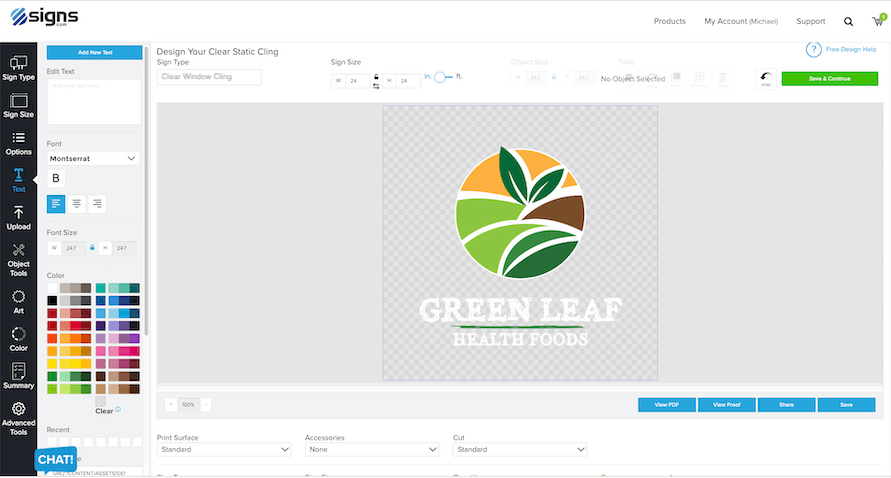
Task: Expand the Montserrat font dropdown
Action: click(x=93, y=158)
